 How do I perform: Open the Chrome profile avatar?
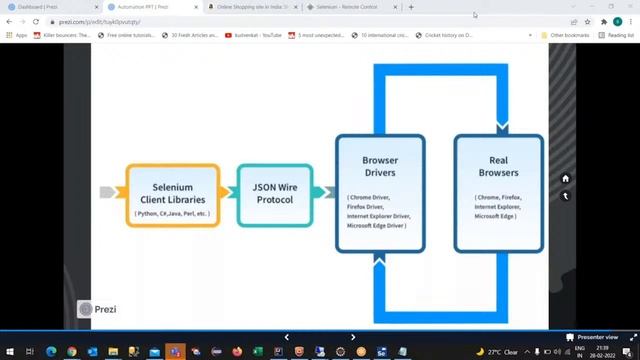pos(618,22)
